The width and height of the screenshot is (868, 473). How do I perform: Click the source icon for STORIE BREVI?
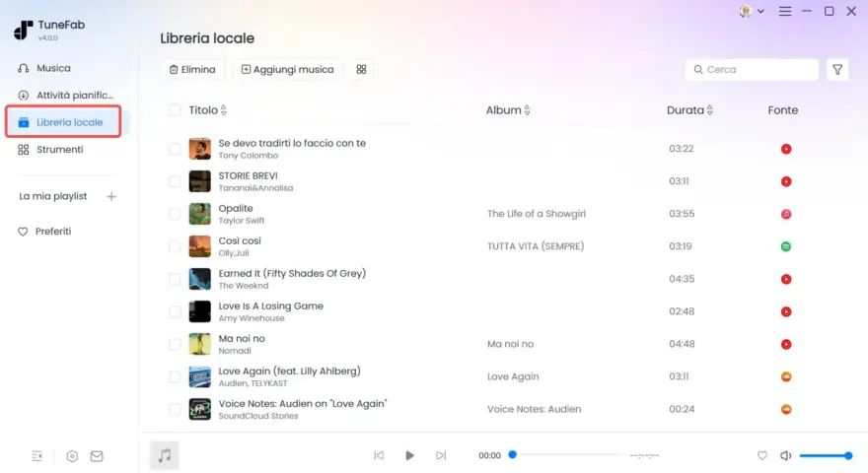click(786, 181)
